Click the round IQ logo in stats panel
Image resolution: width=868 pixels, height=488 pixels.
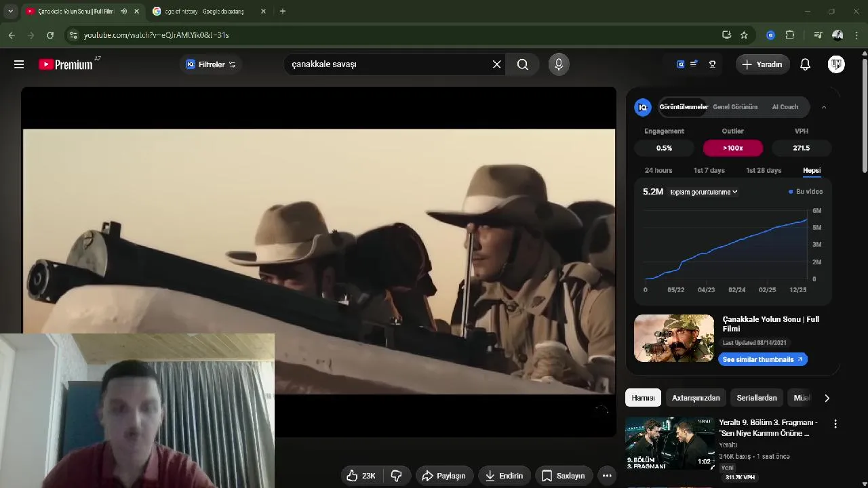[643, 107]
